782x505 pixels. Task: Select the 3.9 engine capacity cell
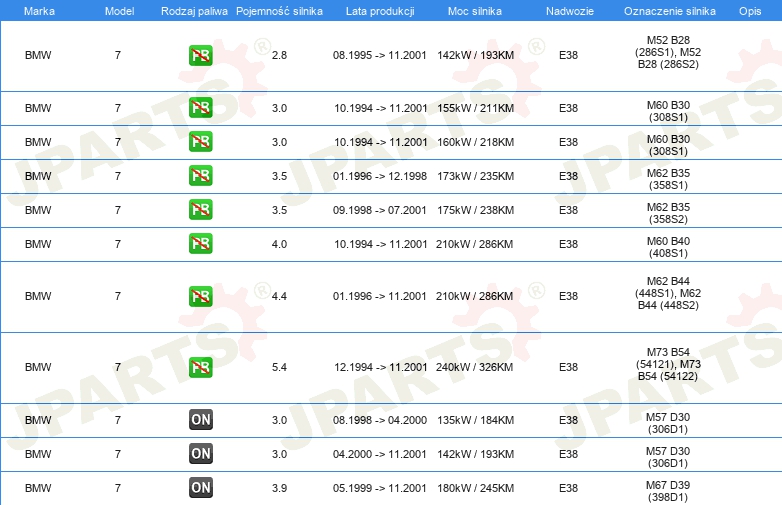pyautogui.click(x=279, y=488)
